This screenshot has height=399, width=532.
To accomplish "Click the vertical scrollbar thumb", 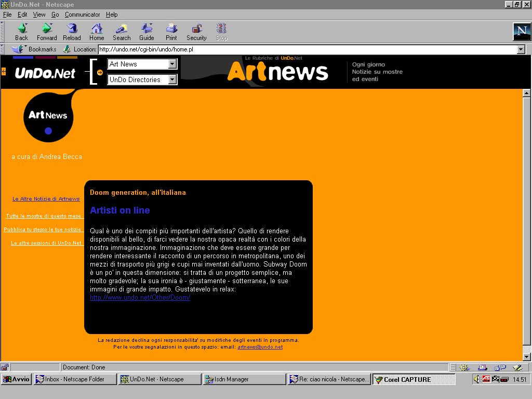I will (527, 221).
